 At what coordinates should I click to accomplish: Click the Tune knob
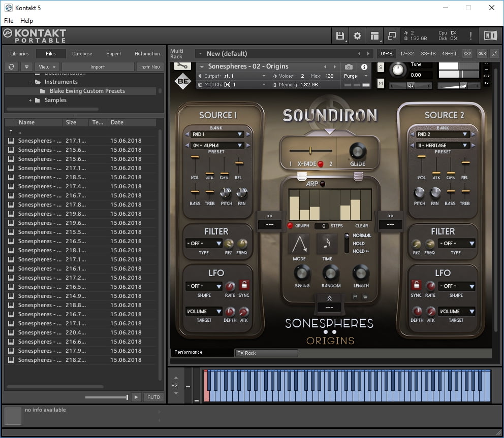point(398,70)
